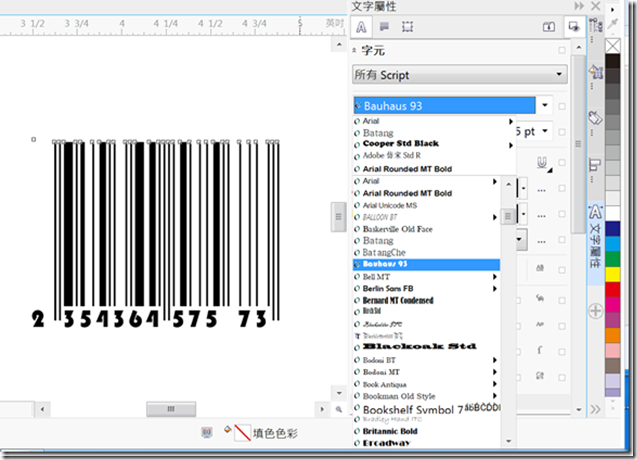Expand Cooper Std Black submenu arrow

[511, 145]
